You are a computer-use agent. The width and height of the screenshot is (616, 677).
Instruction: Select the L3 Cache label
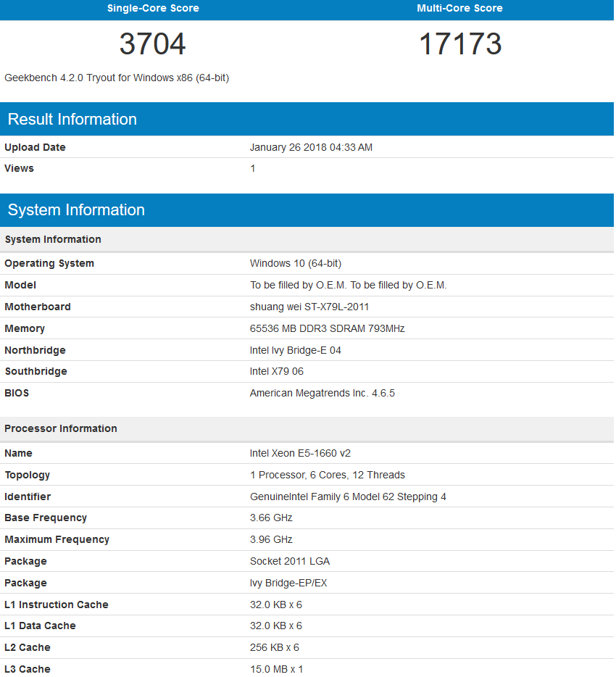tap(28, 669)
